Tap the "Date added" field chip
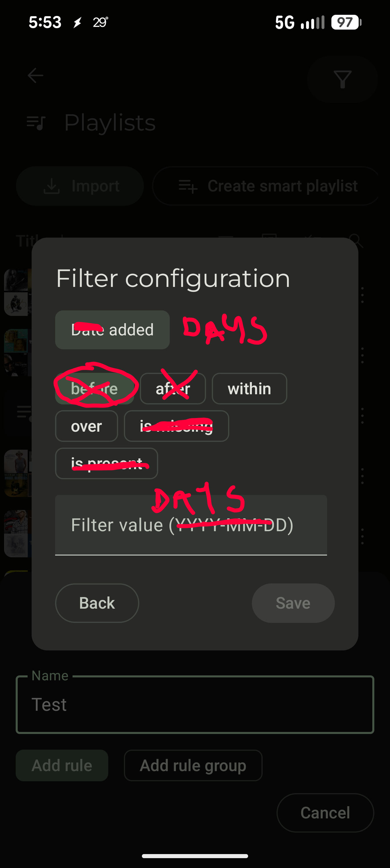Screen dimensions: 390x868 click(112, 330)
